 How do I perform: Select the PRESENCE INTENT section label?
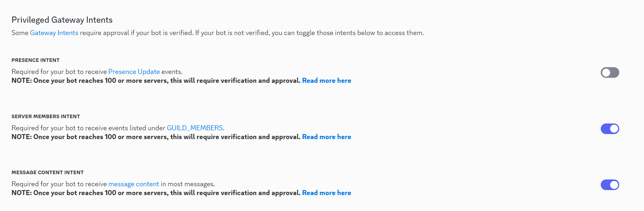(35, 60)
